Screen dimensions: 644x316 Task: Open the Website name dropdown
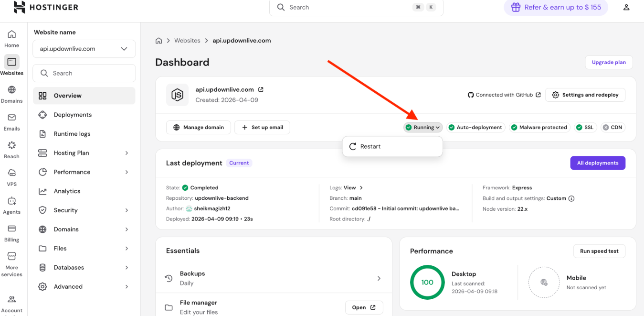tap(84, 49)
